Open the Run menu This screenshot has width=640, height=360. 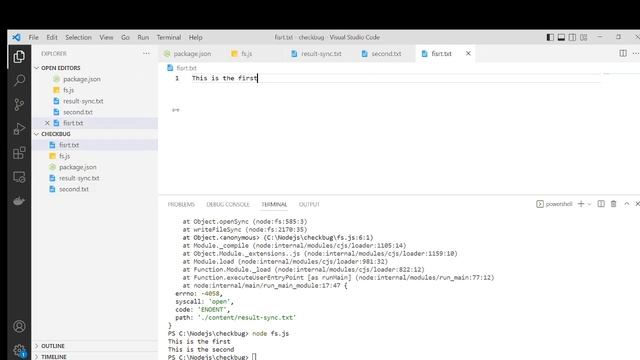(x=143, y=37)
